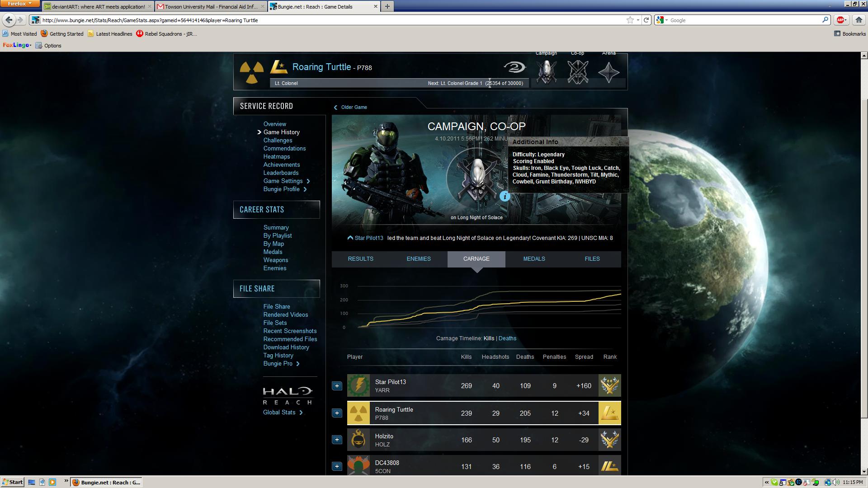Expand DC43808's carnage details
Viewport: 868px width, 488px height.
click(337, 466)
